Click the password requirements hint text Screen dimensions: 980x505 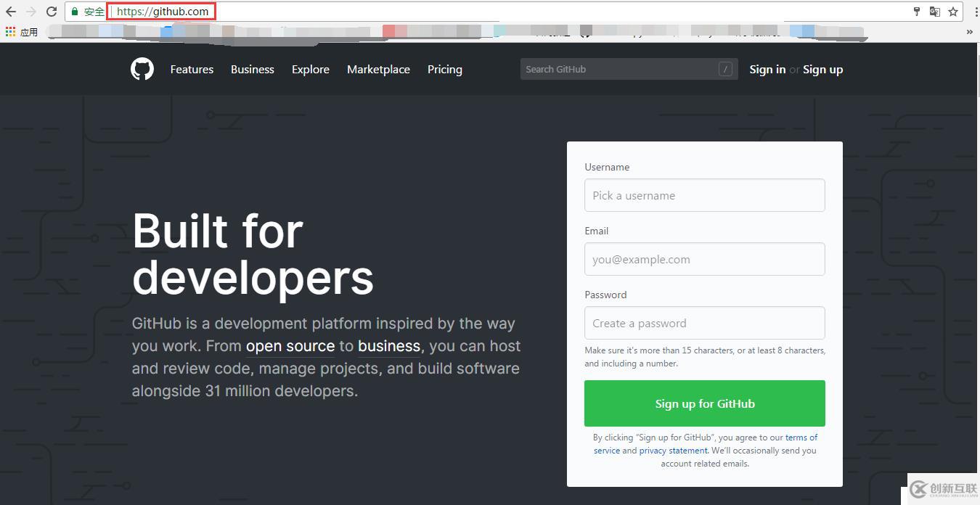[x=704, y=357]
